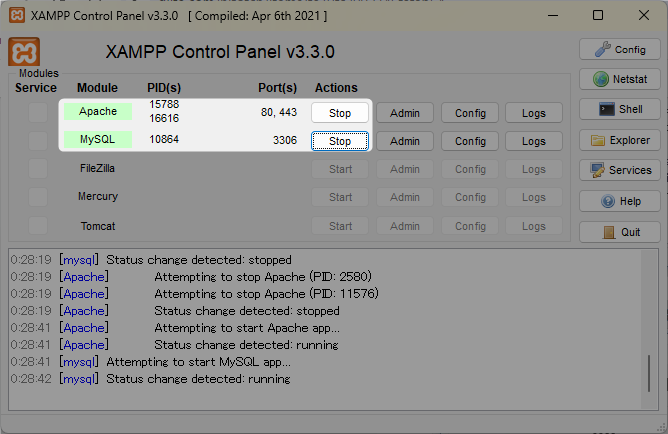Screen dimensions: 668x434
Task: Start the FileZilla module
Action: pos(340,169)
